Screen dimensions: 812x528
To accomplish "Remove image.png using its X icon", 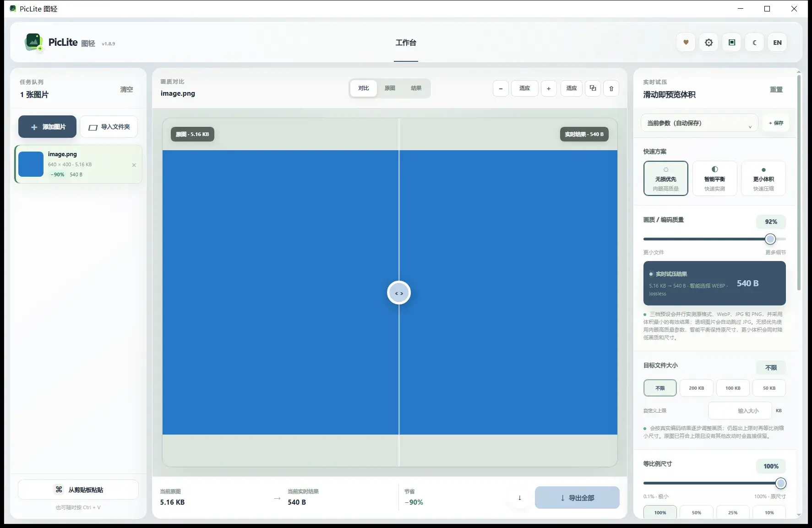I will pos(134,165).
